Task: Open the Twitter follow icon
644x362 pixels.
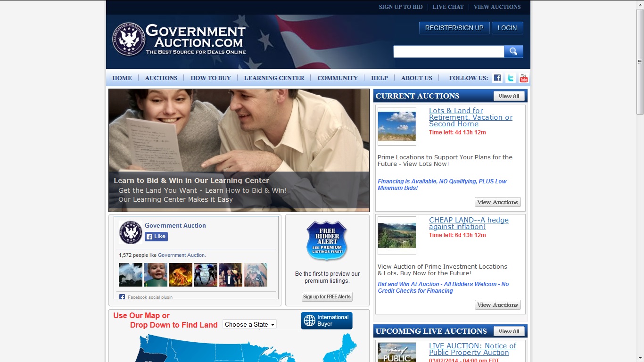Action: [x=510, y=78]
